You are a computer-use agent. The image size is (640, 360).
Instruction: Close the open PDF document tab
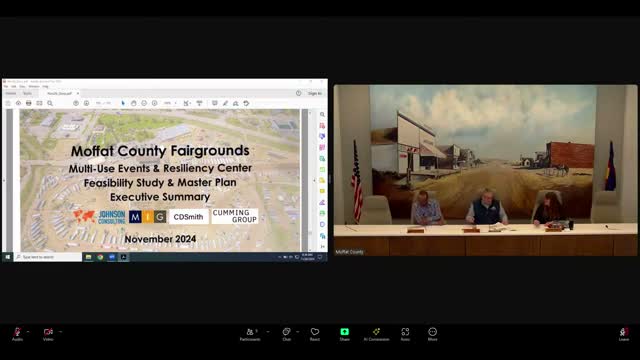[x=78, y=93]
